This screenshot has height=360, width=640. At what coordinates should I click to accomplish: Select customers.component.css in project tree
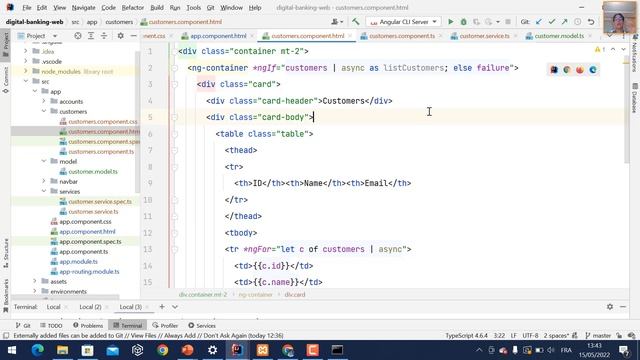coord(102,121)
